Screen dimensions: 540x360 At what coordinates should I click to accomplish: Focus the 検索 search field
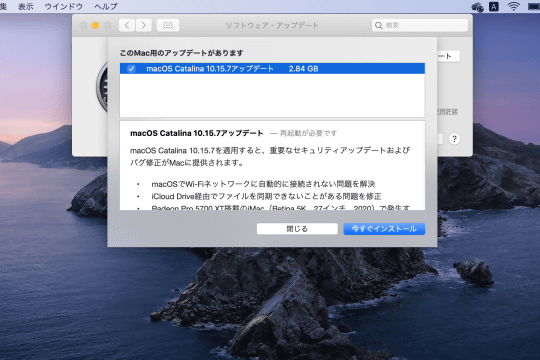coord(420,25)
